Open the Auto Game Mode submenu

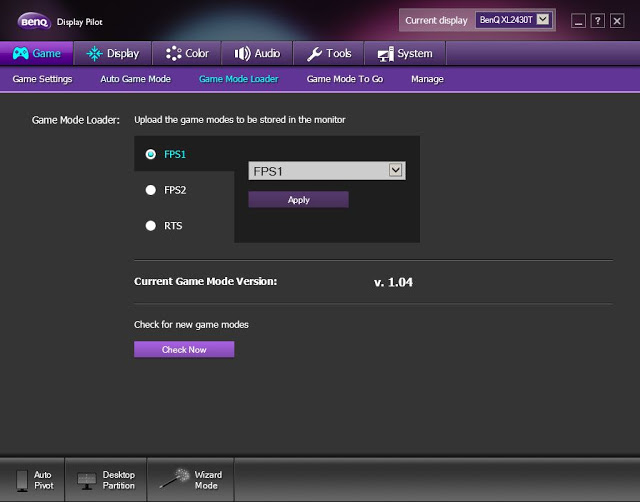(136, 79)
